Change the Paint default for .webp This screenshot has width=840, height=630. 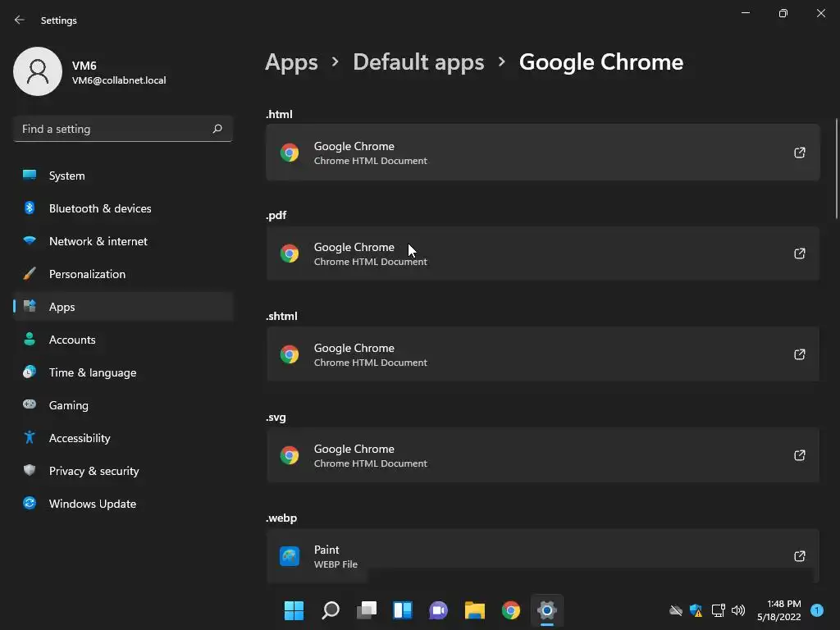[x=543, y=555]
